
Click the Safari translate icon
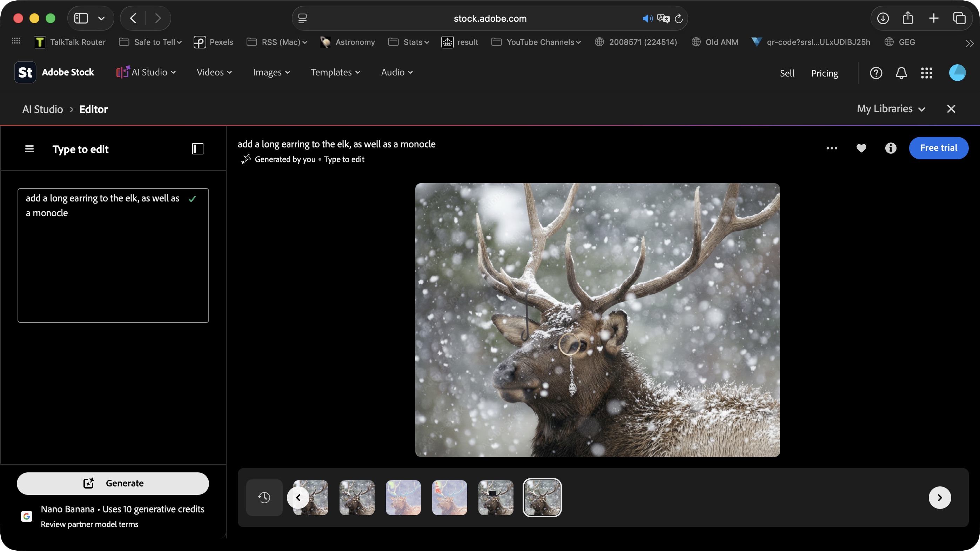click(663, 18)
